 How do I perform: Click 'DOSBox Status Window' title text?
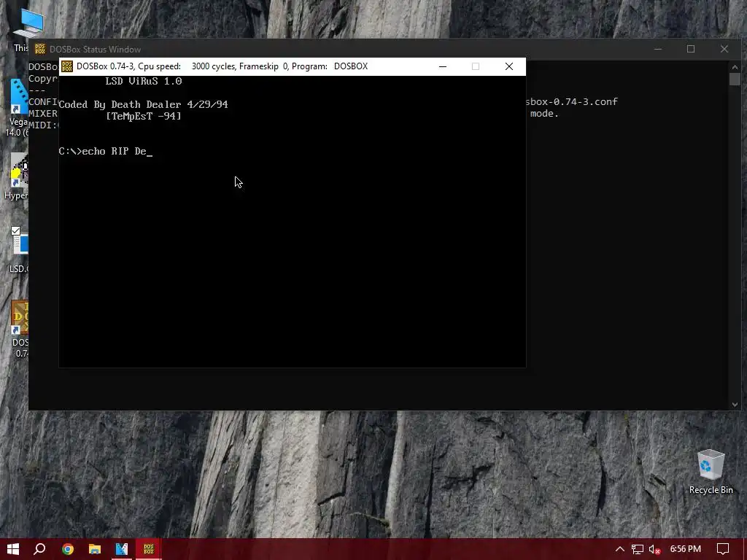[x=96, y=49]
